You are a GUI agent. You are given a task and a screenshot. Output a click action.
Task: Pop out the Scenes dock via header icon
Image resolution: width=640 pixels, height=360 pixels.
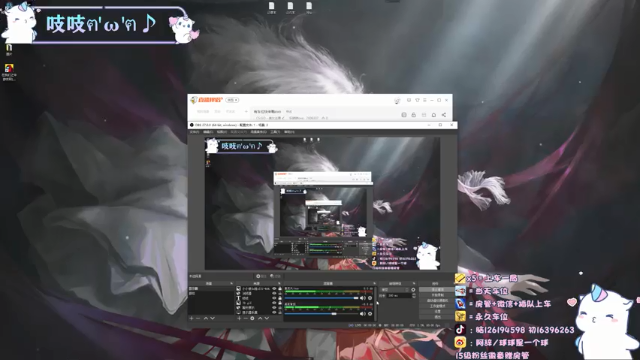231,283
